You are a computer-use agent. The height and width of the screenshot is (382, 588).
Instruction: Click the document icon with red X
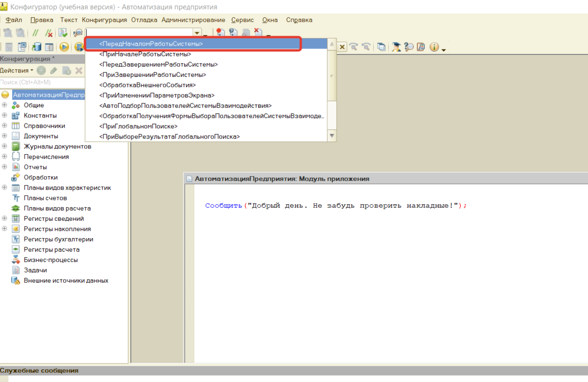point(257,32)
